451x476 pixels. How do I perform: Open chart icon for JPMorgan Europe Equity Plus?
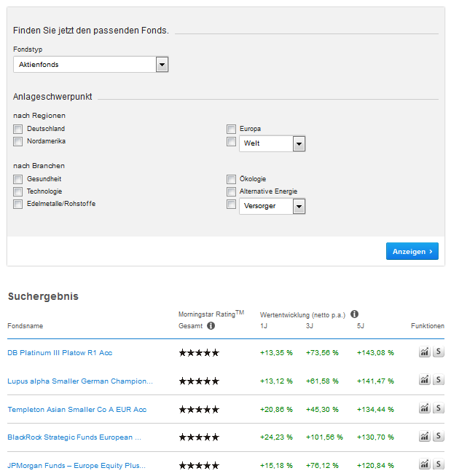pyautogui.click(x=425, y=464)
